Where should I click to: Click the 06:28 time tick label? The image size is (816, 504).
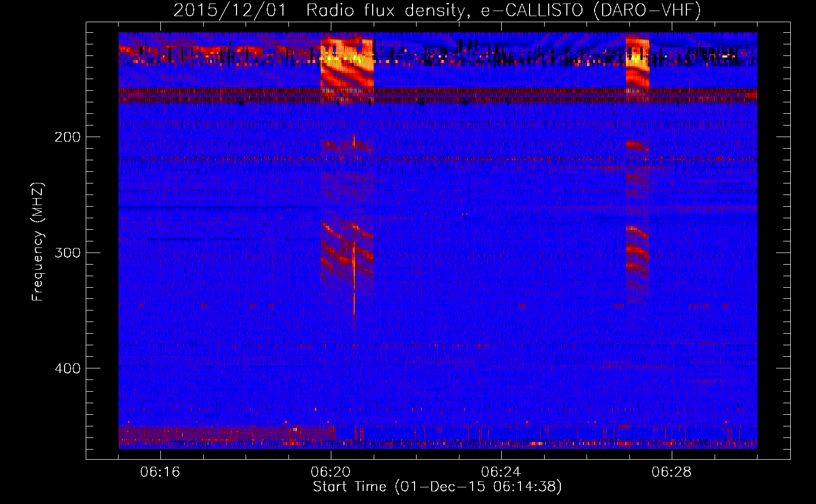click(x=672, y=472)
